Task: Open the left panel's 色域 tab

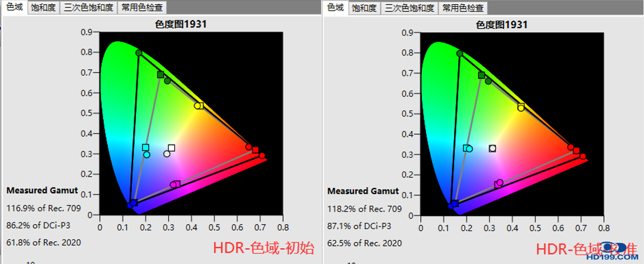Action: 14,8
